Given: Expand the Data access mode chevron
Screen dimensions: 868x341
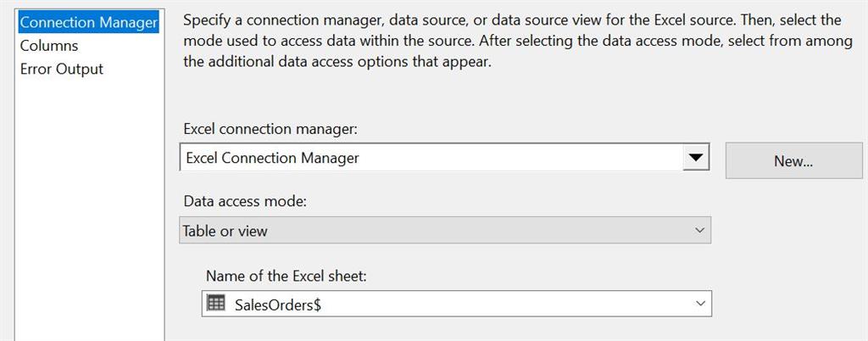Looking at the screenshot, I should pos(699,230).
